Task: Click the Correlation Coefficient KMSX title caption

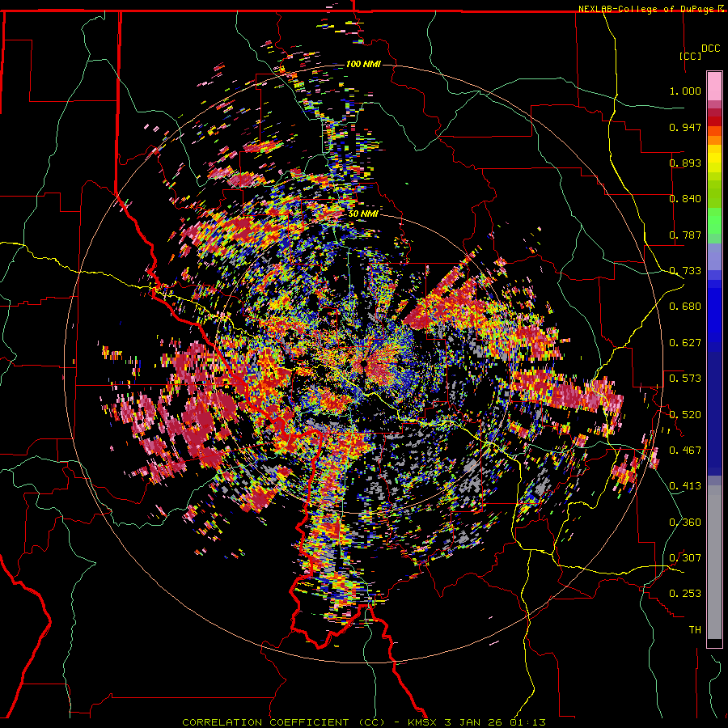Action: tap(363, 722)
